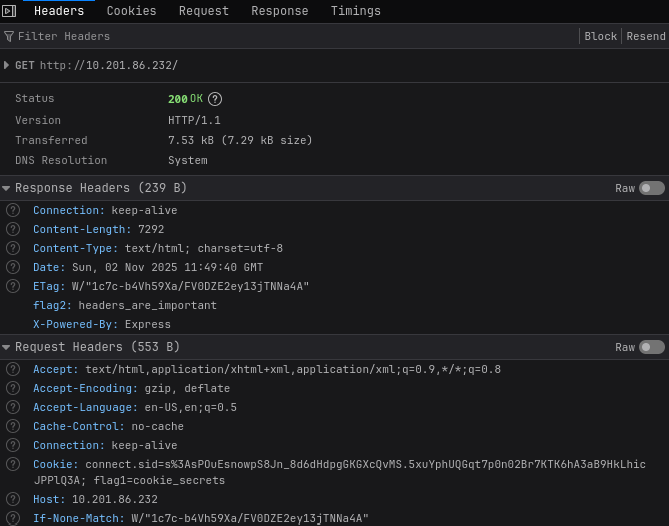Enable Raw view for Response Headers

tap(651, 188)
